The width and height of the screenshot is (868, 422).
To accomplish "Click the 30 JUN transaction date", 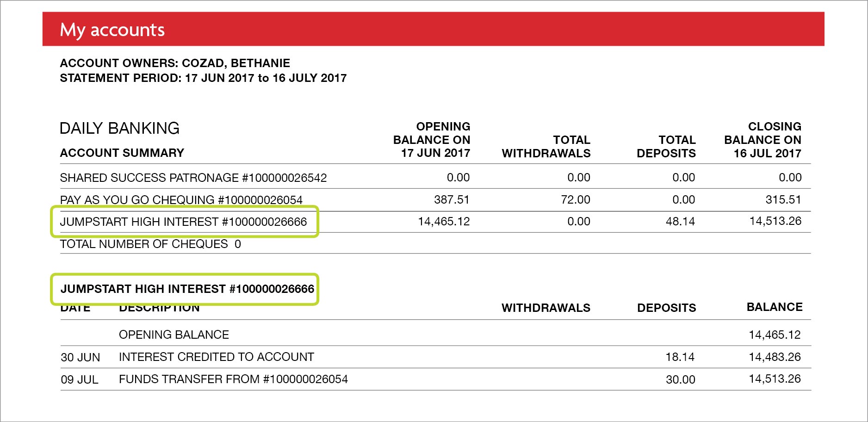I will (x=80, y=357).
